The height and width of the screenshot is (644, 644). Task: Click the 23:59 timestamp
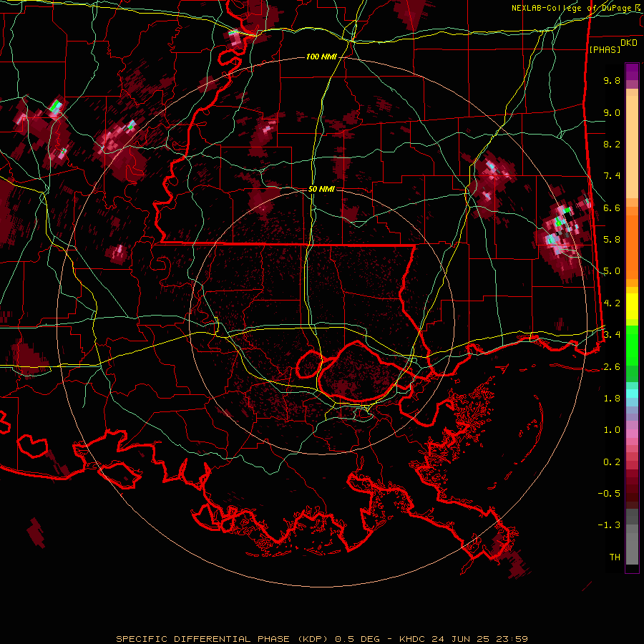click(x=512, y=639)
